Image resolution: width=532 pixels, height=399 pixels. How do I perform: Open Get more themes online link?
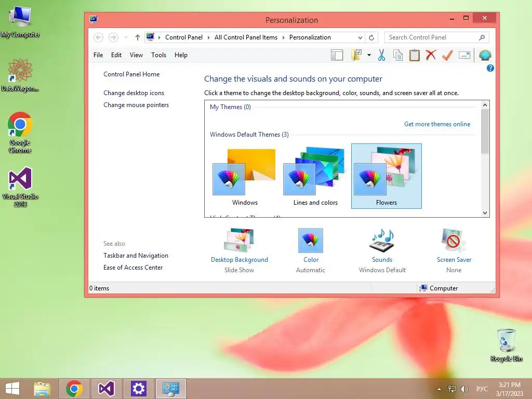click(437, 124)
